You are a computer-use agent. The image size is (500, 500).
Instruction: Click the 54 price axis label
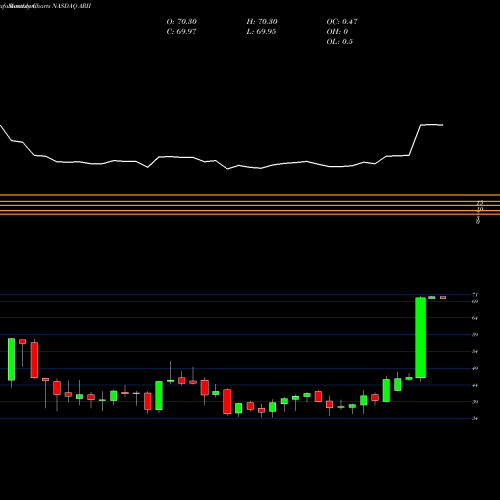click(x=475, y=351)
